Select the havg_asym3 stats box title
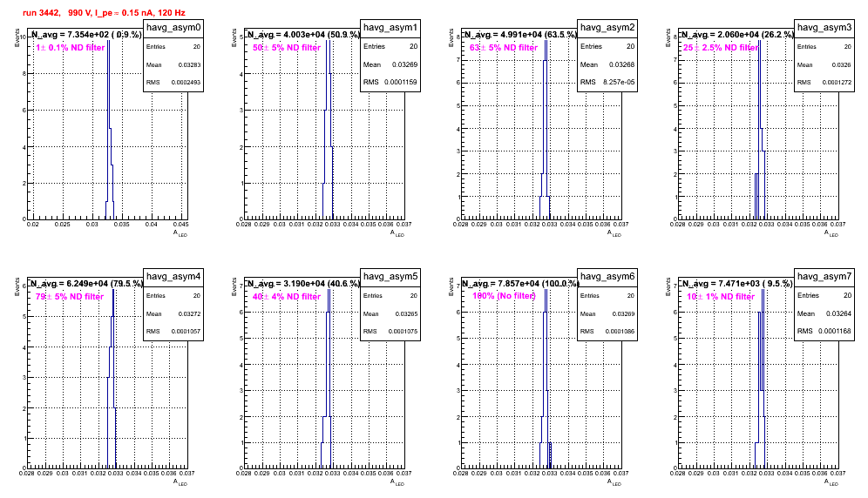 (824, 28)
